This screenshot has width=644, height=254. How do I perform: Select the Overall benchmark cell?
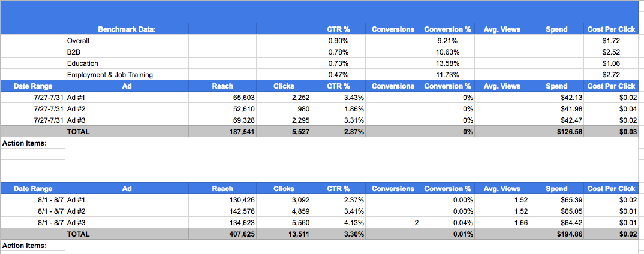tap(127, 41)
